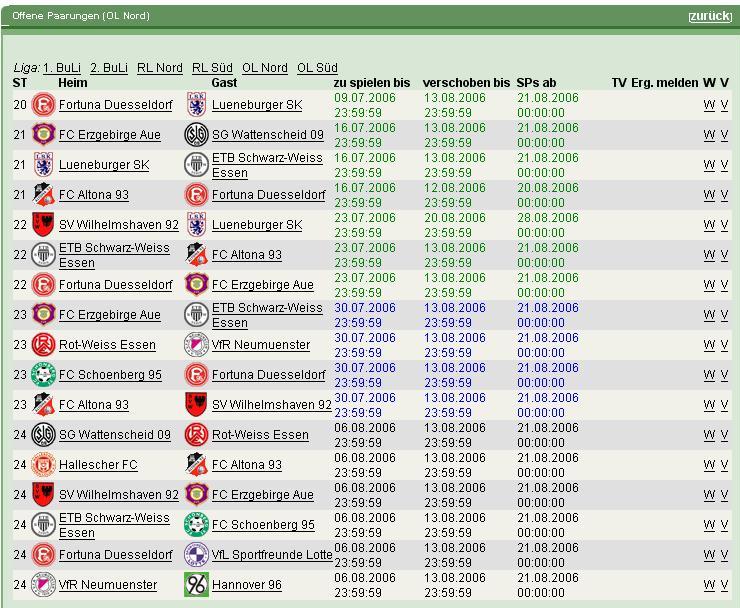Select the OL Süd league tab
The width and height of the screenshot is (740, 608).
click(317, 68)
